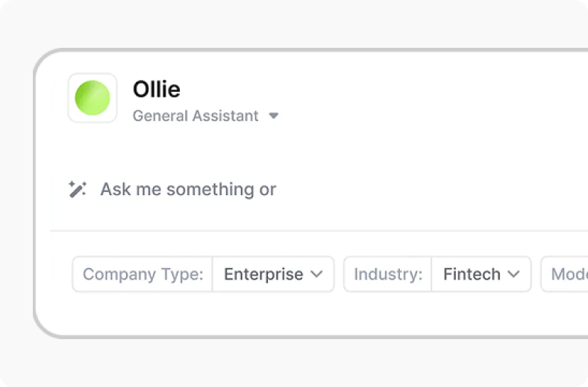Click the caret next to General Assistant
The image size is (588, 387).
pos(274,116)
